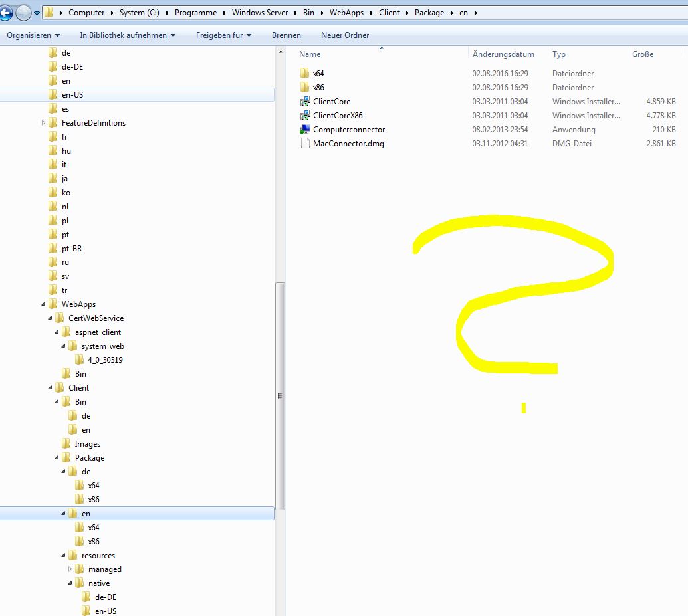Open the Freigeben für dropdown menu
The height and width of the screenshot is (616, 688).
[x=223, y=35]
